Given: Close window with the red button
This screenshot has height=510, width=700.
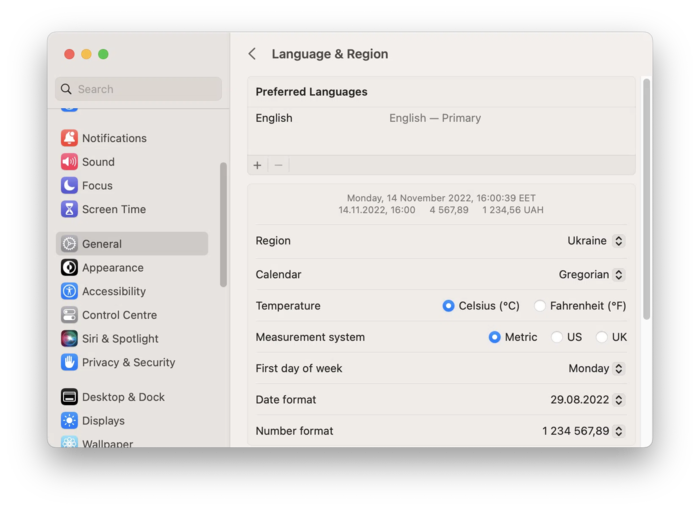Looking at the screenshot, I should tap(69, 54).
